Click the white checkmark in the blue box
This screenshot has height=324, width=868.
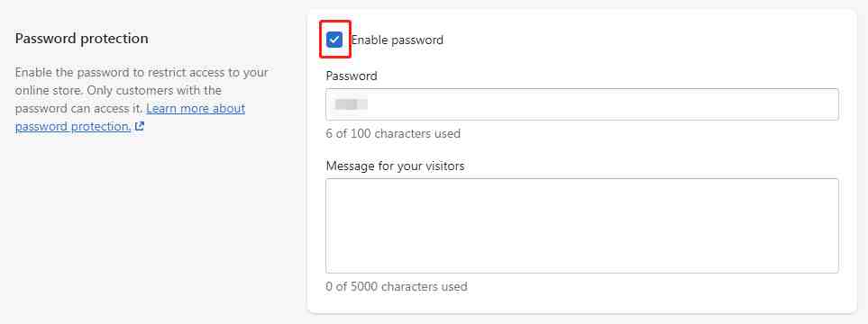[x=334, y=40]
